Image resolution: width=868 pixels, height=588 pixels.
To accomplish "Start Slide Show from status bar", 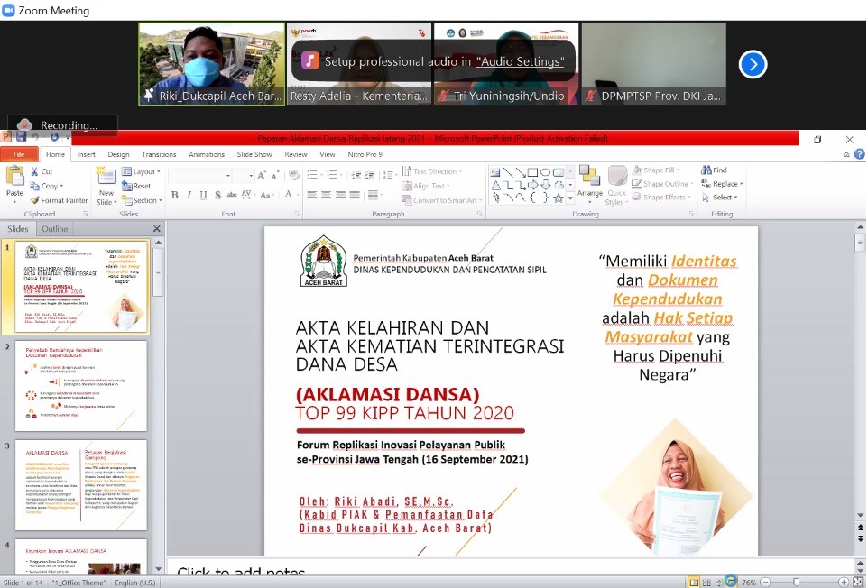I will click(731, 582).
